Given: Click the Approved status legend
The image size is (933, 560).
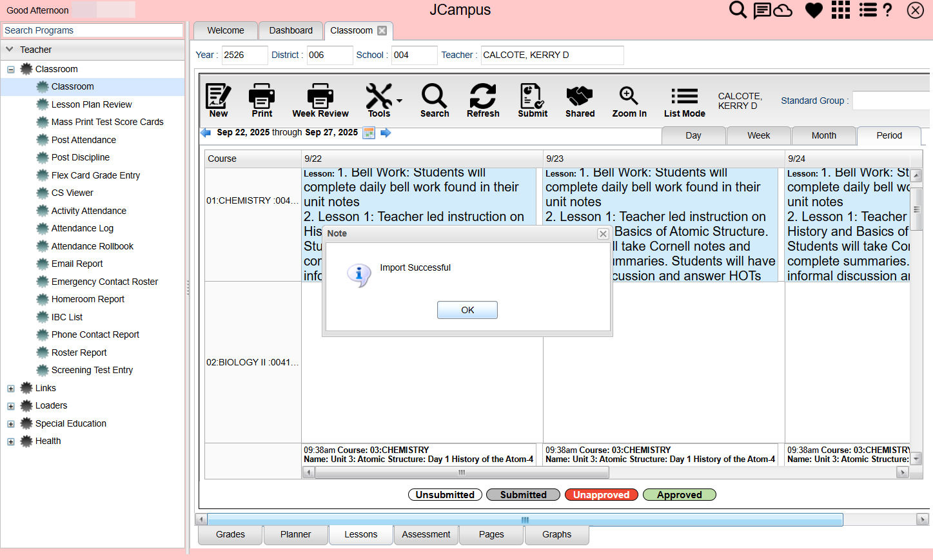Looking at the screenshot, I should coord(680,495).
